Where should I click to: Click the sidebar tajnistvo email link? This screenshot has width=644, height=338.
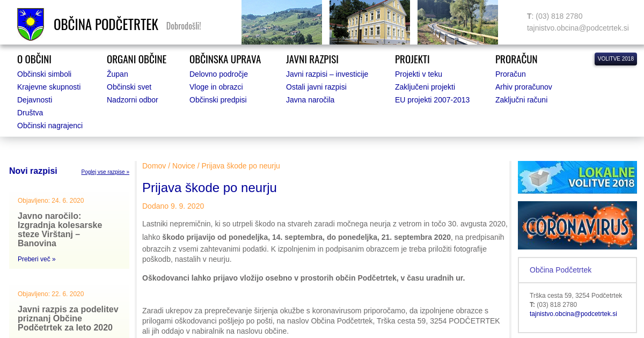(573, 314)
